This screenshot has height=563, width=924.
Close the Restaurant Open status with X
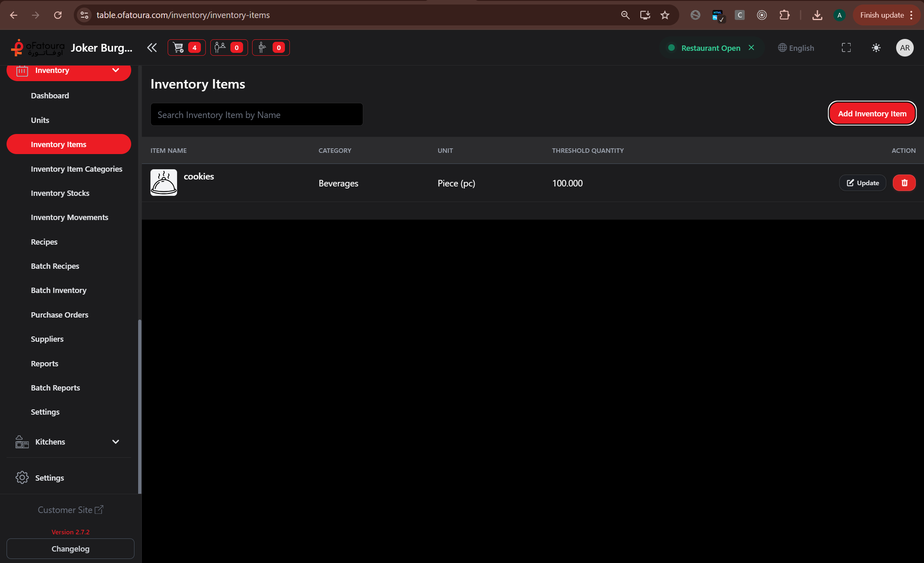(751, 48)
